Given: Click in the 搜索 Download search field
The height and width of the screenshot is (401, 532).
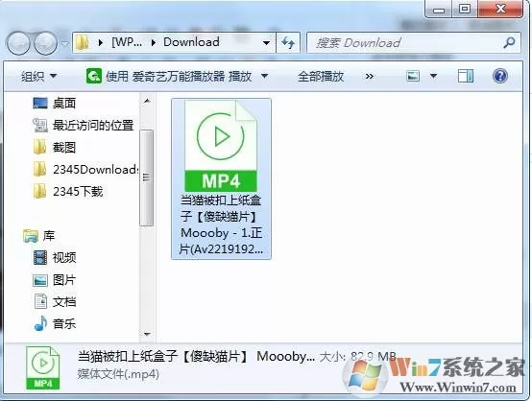Looking at the screenshot, I should tap(403, 43).
